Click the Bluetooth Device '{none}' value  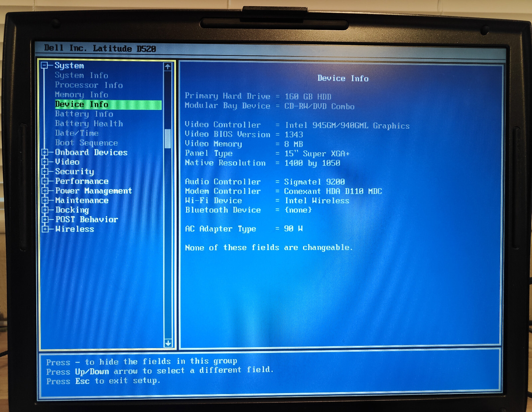[x=298, y=210]
